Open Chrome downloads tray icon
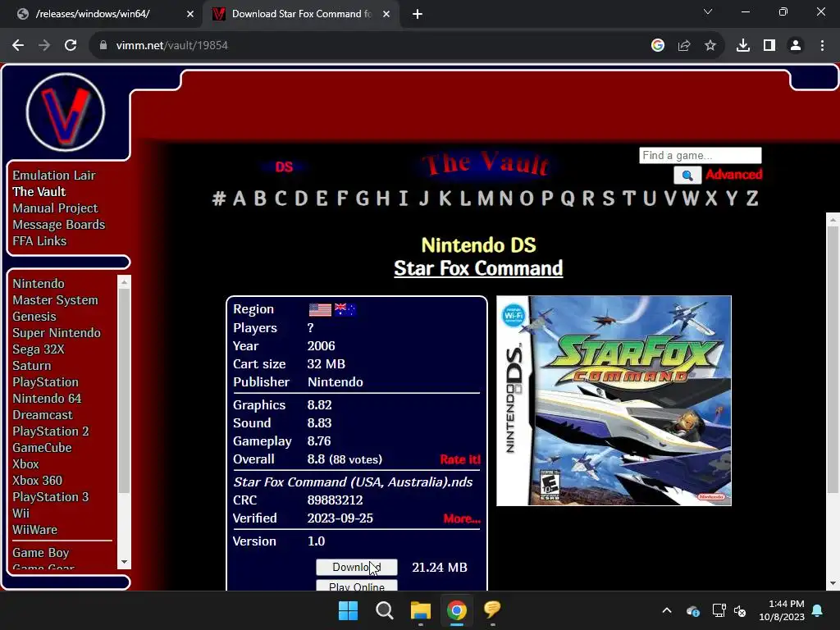 pos(743,46)
